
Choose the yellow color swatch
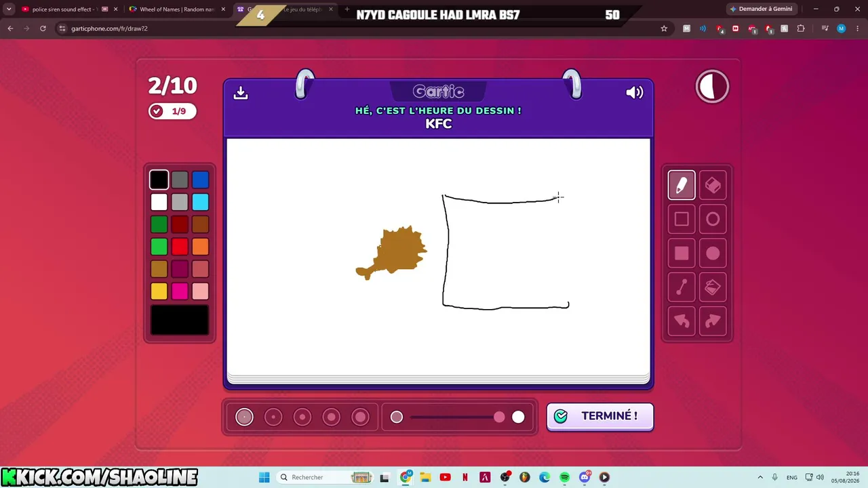pyautogui.click(x=159, y=291)
